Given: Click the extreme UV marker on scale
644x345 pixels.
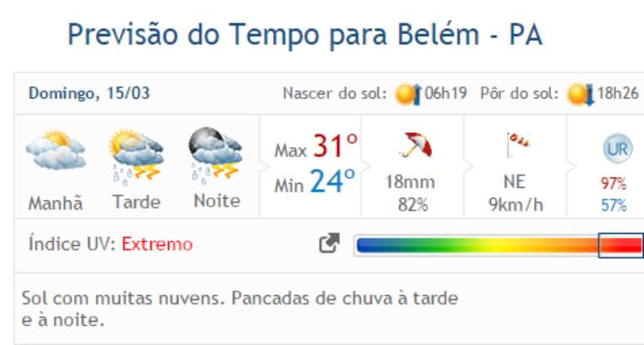Looking at the screenshot, I should click(x=621, y=244).
